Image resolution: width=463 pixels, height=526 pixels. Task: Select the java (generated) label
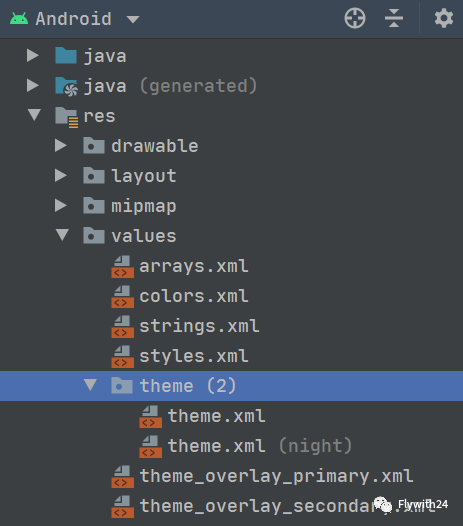[x=170, y=86]
